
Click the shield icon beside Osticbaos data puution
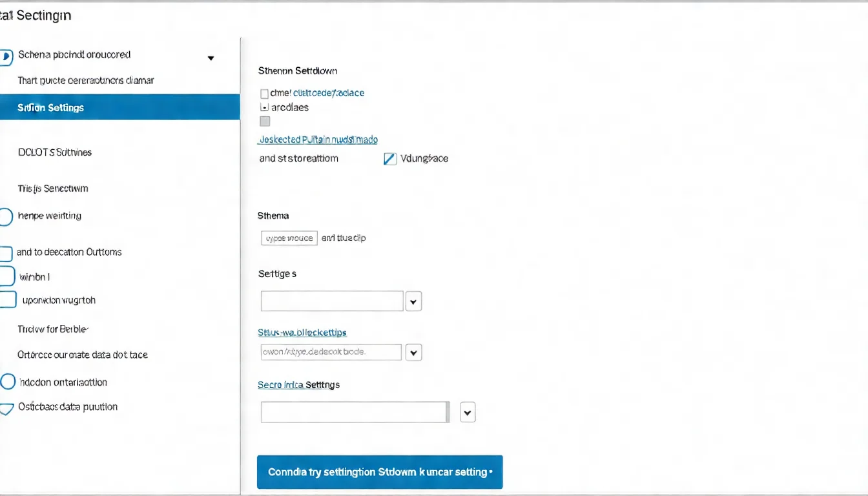pos(6,408)
